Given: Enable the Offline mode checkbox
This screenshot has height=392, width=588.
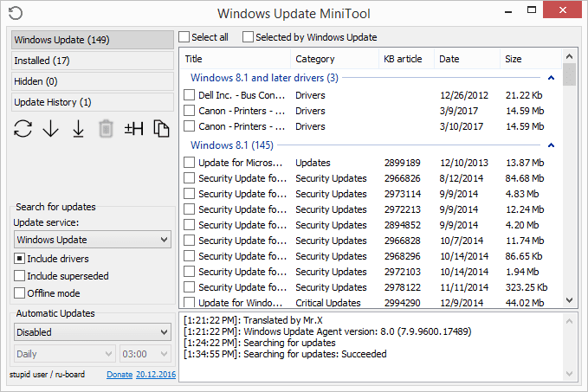Looking at the screenshot, I should point(20,293).
